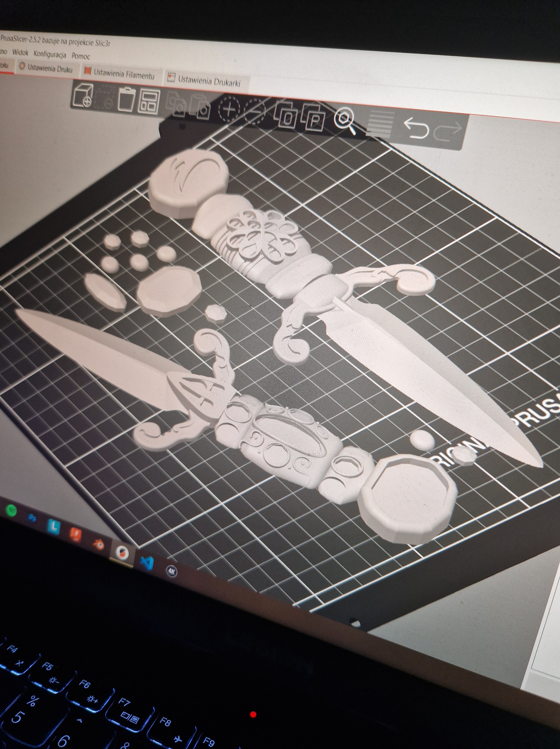Click the Add model cube icon
560x749 pixels.
(x=83, y=96)
